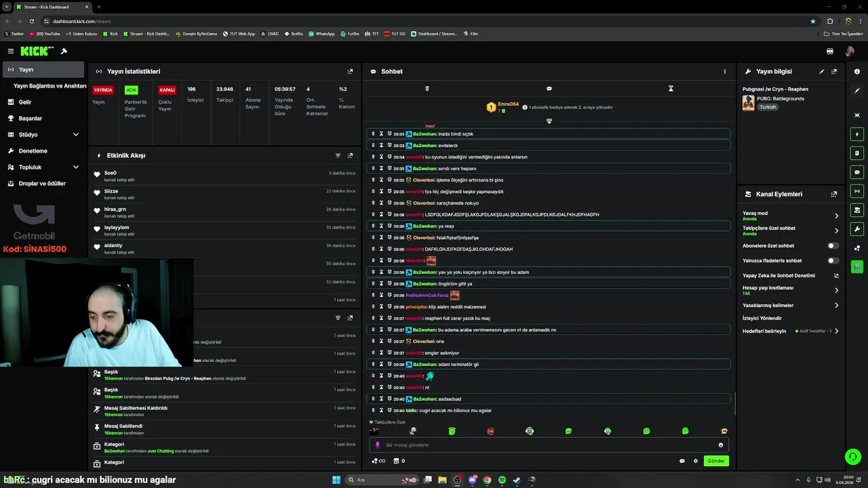Click the profile avatar in the Kick top bar
This screenshot has width=868, height=488.
(850, 51)
